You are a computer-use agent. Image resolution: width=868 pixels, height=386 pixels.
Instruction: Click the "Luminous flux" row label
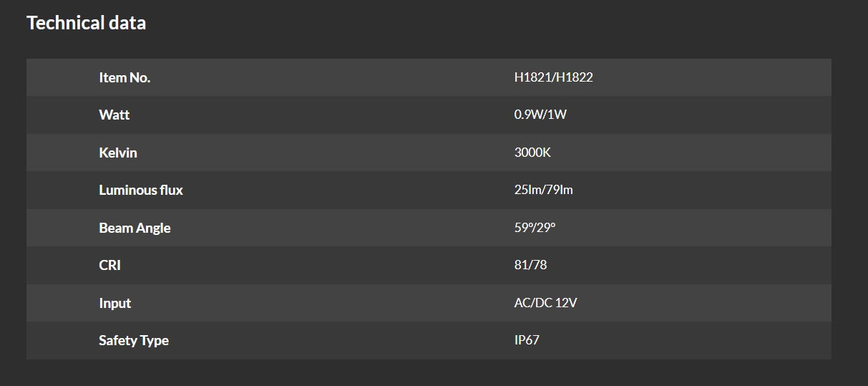tap(141, 190)
